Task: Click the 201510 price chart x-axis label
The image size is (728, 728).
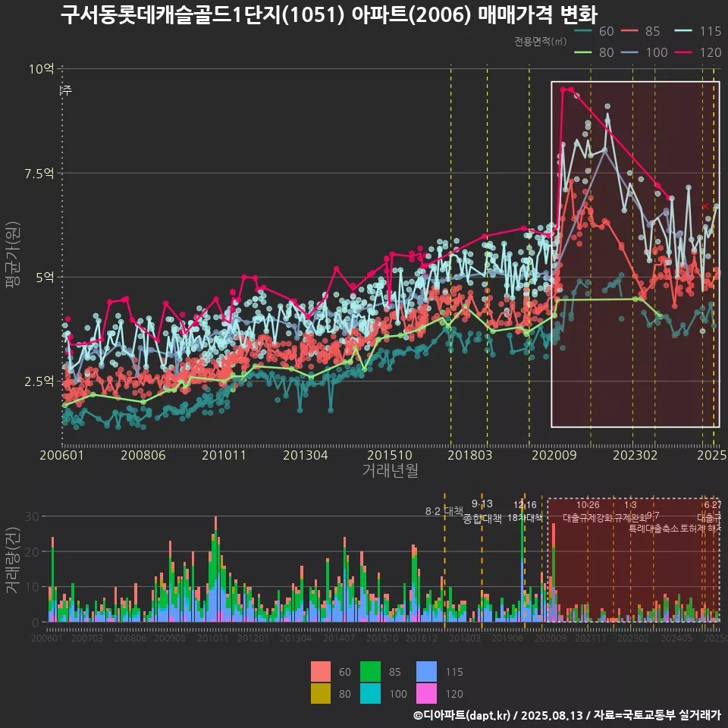Action: (x=390, y=455)
